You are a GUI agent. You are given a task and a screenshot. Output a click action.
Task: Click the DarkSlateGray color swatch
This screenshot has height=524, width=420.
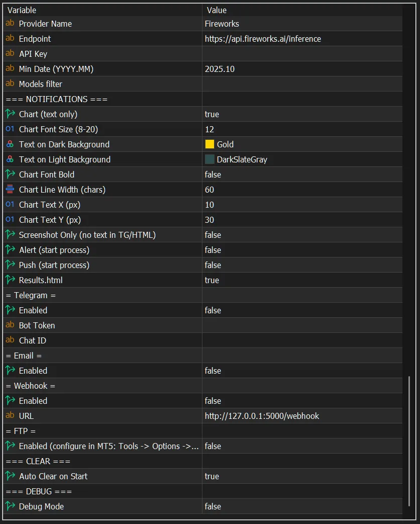point(209,159)
